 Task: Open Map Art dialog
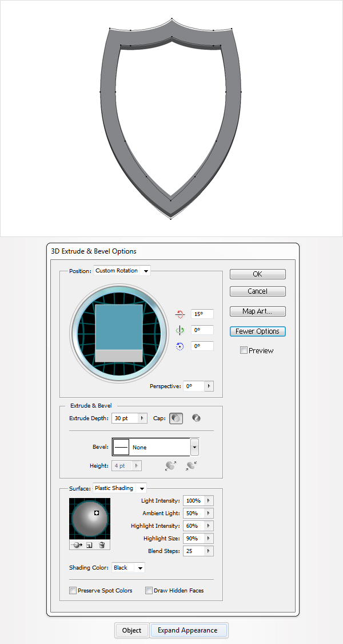point(258,311)
